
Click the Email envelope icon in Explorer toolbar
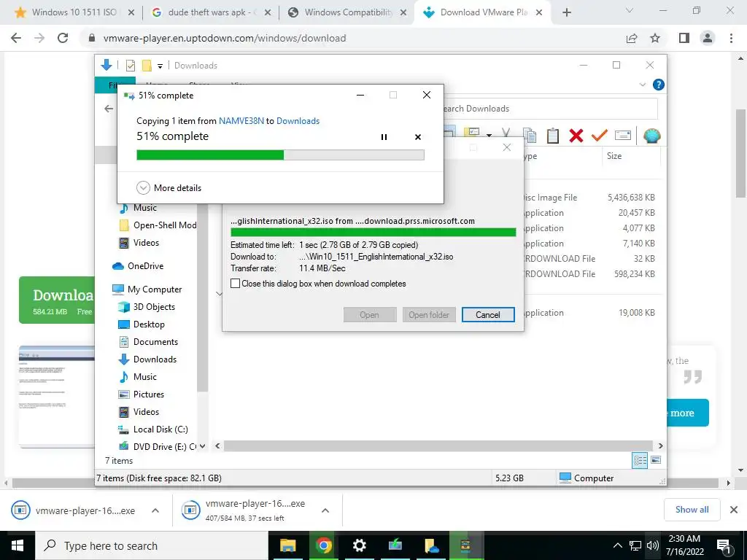[623, 136]
